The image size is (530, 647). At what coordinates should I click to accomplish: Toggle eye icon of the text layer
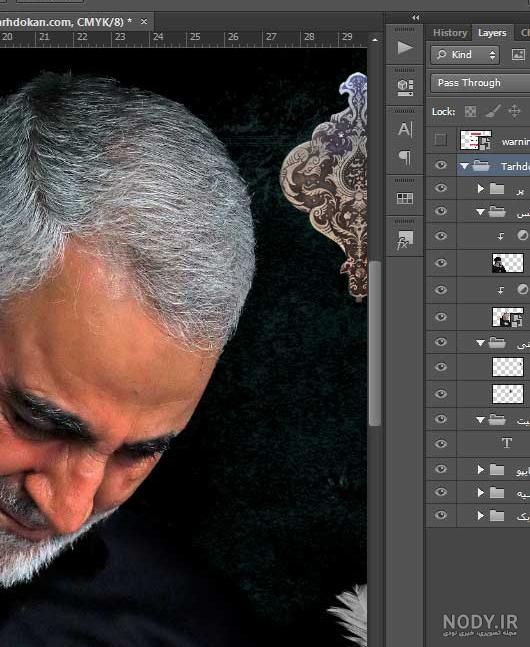[x=441, y=444]
